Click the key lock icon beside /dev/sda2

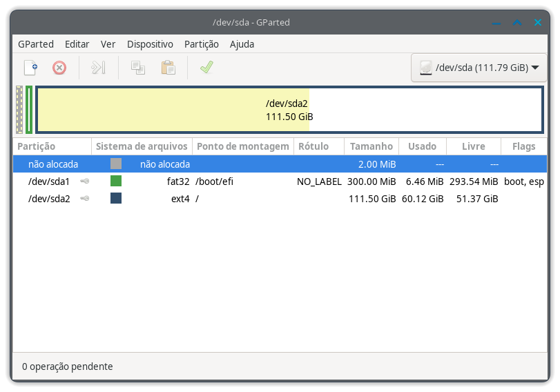point(84,199)
